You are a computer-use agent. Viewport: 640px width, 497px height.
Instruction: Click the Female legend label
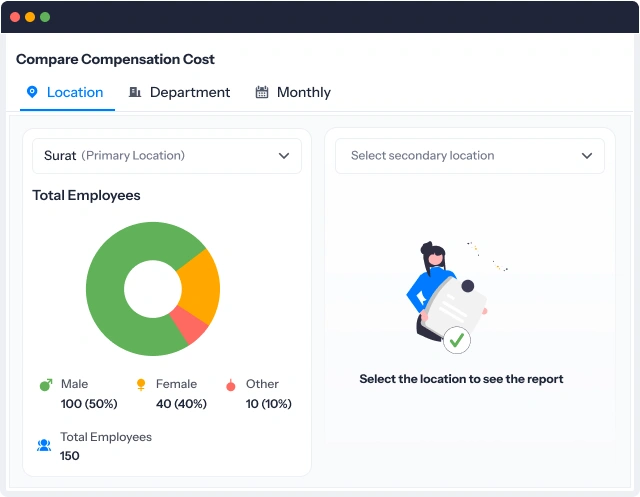click(x=176, y=384)
